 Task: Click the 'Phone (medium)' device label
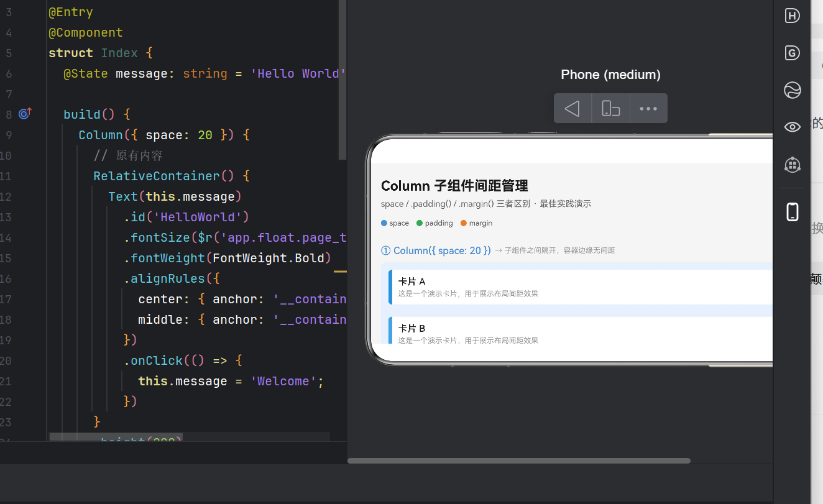[610, 75]
